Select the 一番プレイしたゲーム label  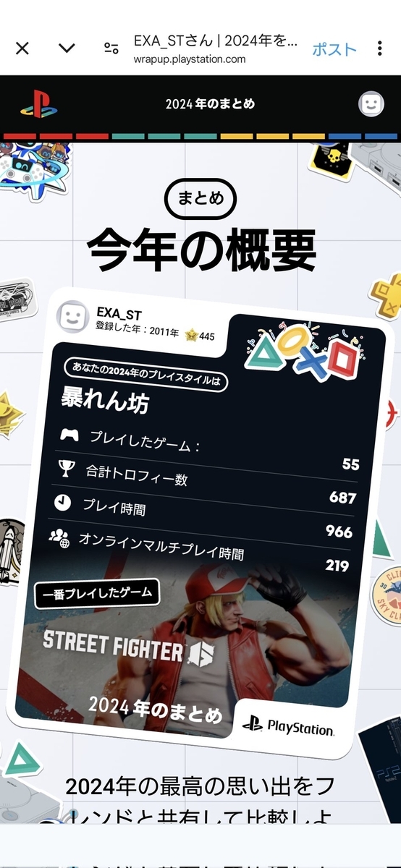(97, 595)
